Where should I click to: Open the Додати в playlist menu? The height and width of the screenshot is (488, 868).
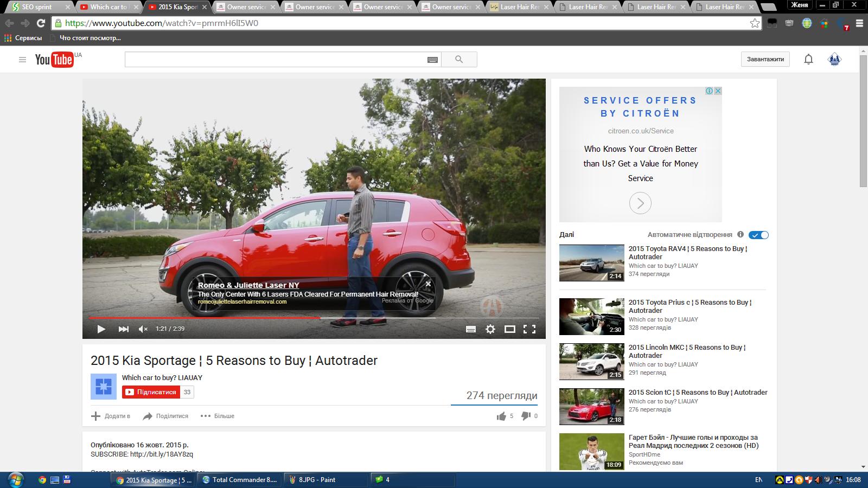pos(111,416)
